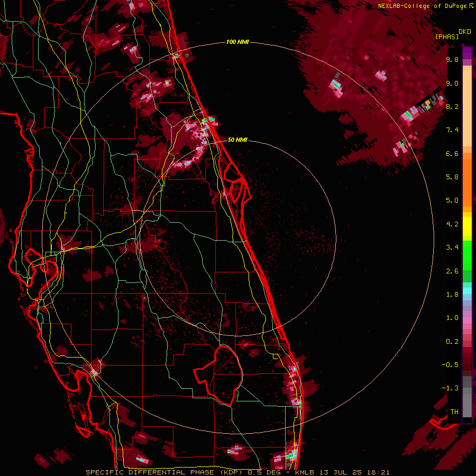This screenshot has width=476, height=476.
Task: Click the 5.8 scale value
Action: click(x=452, y=177)
